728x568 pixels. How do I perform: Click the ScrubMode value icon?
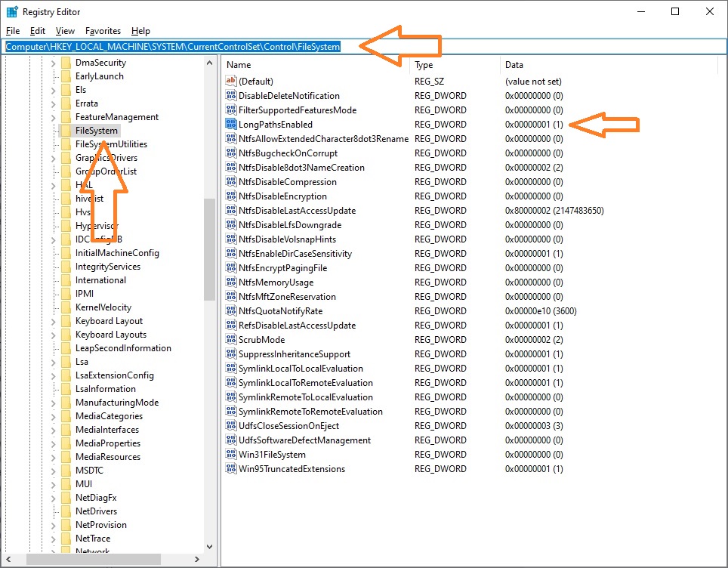231,339
